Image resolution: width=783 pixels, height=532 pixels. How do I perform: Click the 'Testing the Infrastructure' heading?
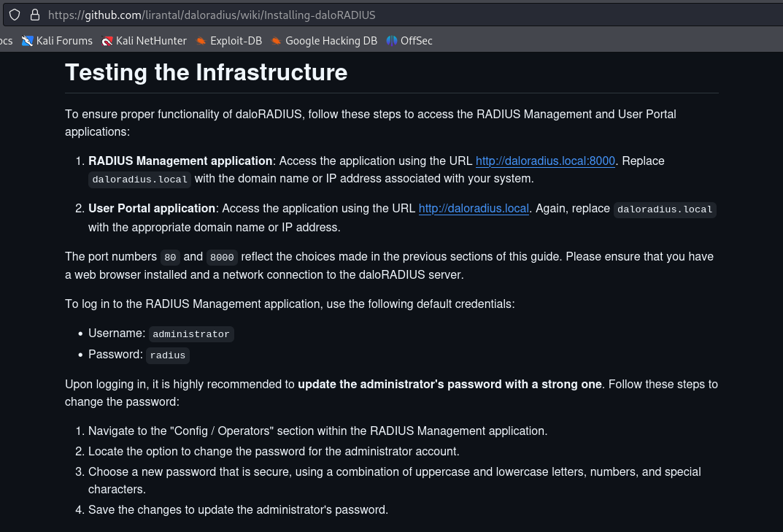[x=206, y=72]
